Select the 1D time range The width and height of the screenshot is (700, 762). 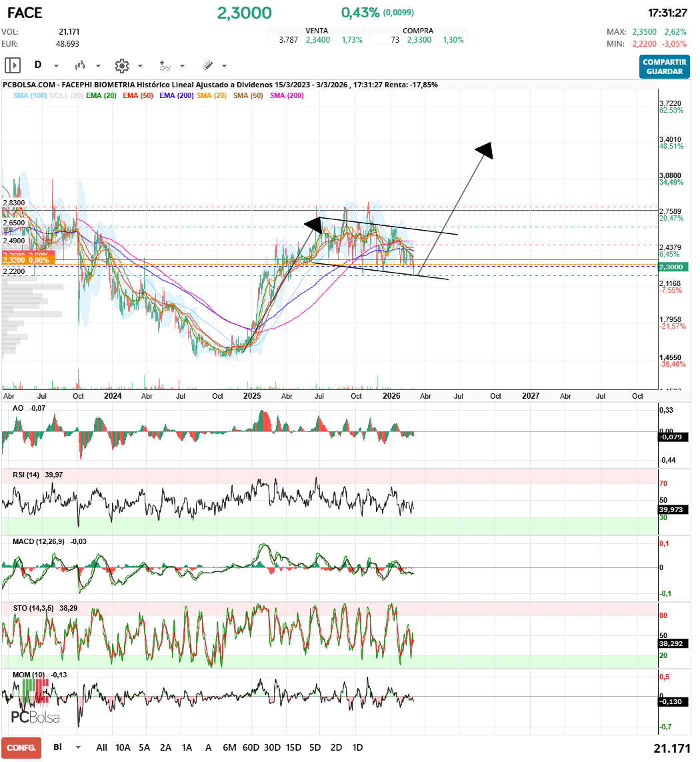point(357,747)
